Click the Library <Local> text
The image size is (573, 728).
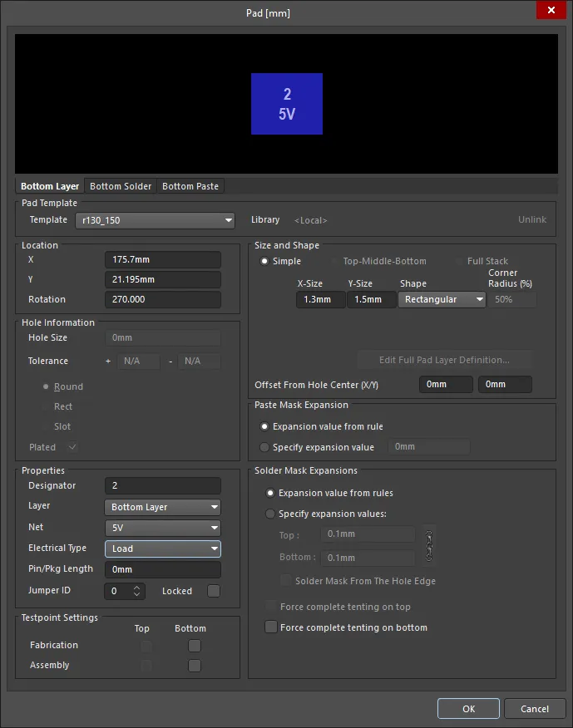click(310, 220)
